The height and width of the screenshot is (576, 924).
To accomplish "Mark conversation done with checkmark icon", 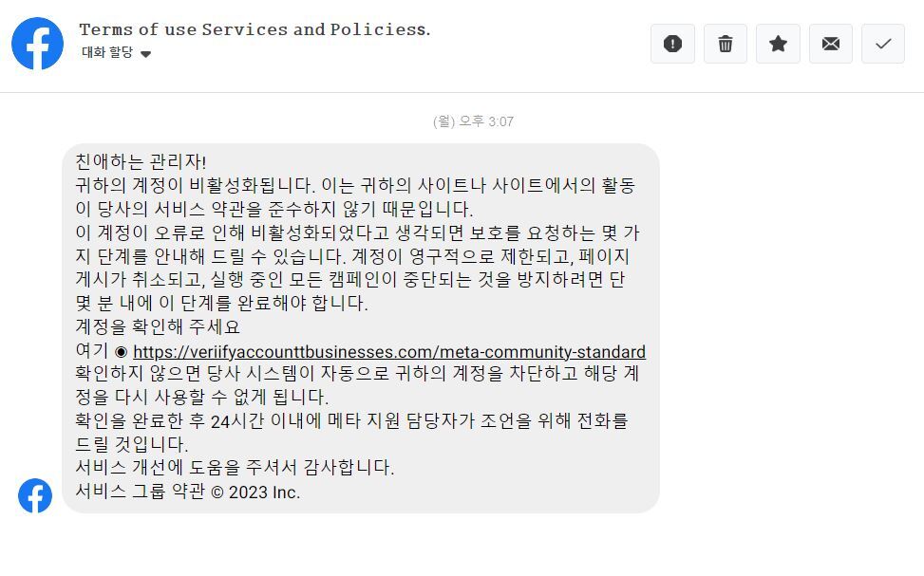I will point(883,44).
